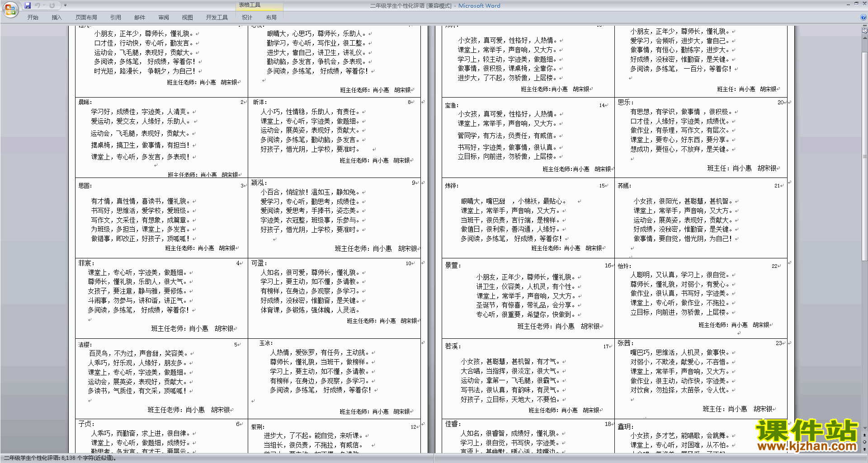Switch to the 页面布局 tab
868x463 pixels.
click(86, 17)
